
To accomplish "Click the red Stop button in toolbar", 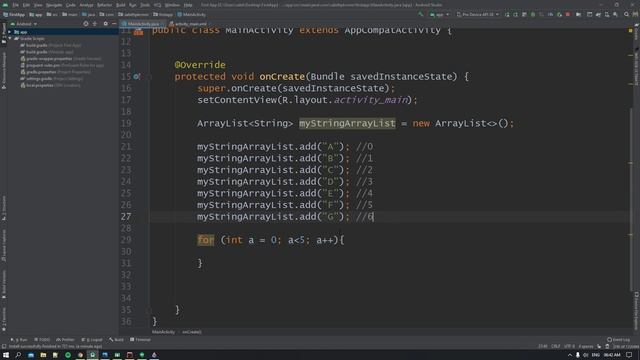I will (568, 14).
